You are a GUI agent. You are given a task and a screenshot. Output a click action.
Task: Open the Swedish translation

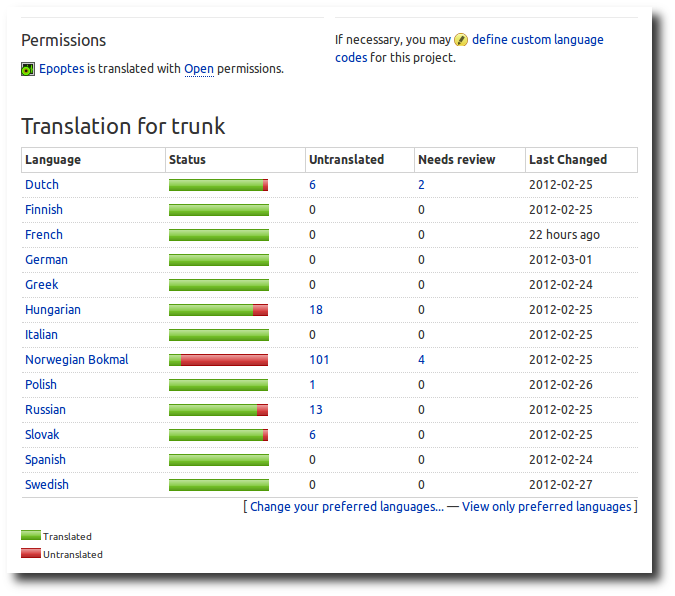(47, 484)
